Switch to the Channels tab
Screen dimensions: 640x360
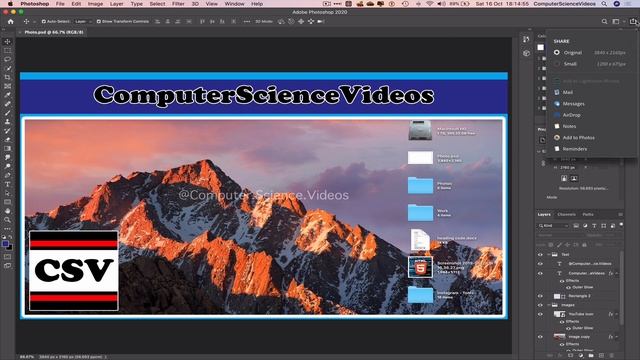pyautogui.click(x=566, y=215)
